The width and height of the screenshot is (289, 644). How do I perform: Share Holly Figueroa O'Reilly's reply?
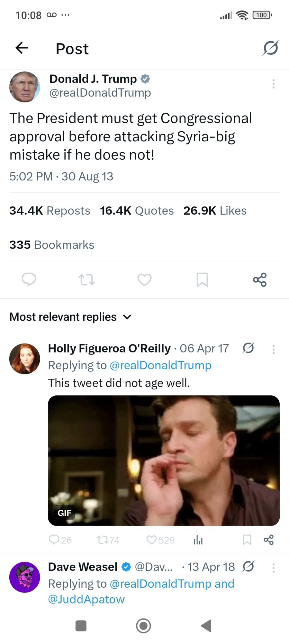point(268,540)
